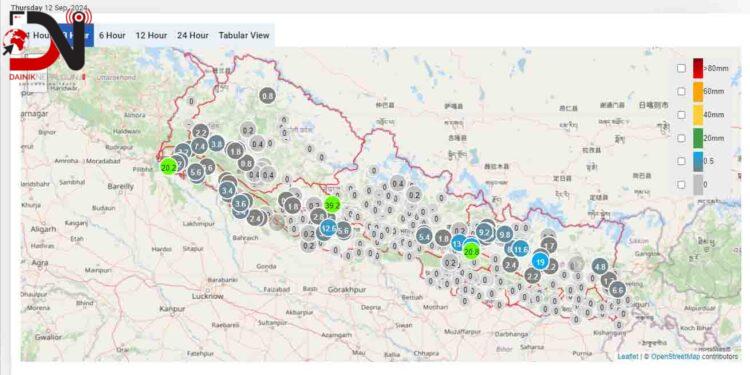Click the dark red >80mm color swatch
Viewport: 750px width, 375px height.
click(698, 68)
